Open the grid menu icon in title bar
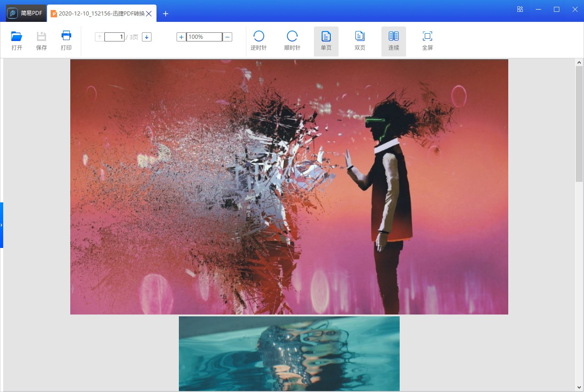The image size is (584, 392). [x=520, y=10]
